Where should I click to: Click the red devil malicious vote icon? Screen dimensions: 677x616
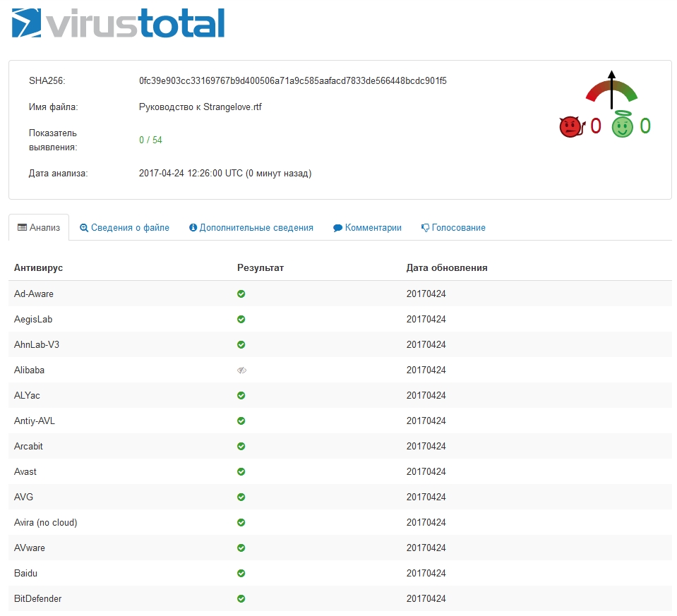pos(572,126)
